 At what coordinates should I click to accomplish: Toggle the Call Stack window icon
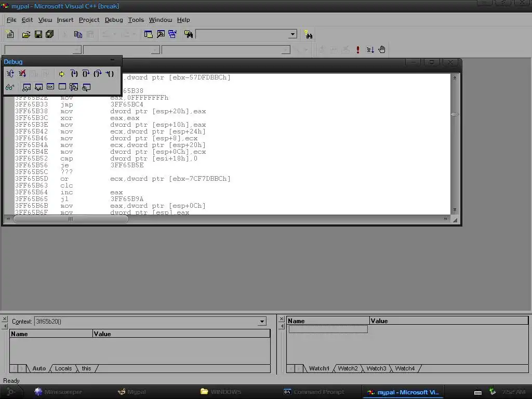pyautogui.click(x=74, y=87)
